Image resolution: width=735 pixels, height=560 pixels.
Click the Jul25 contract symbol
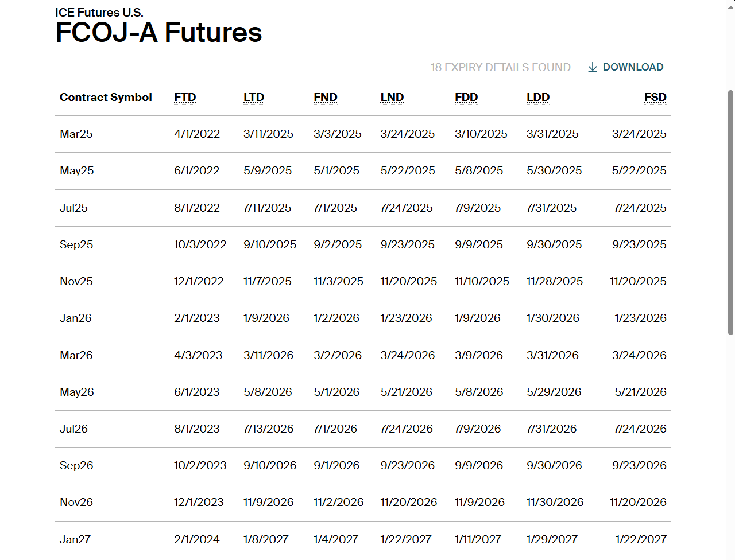coord(73,208)
